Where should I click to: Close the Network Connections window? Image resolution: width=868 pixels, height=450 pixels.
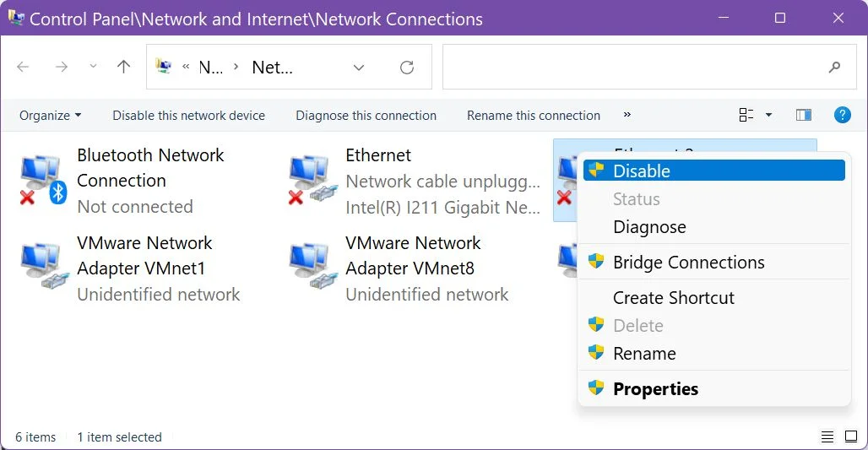[838, 18]
